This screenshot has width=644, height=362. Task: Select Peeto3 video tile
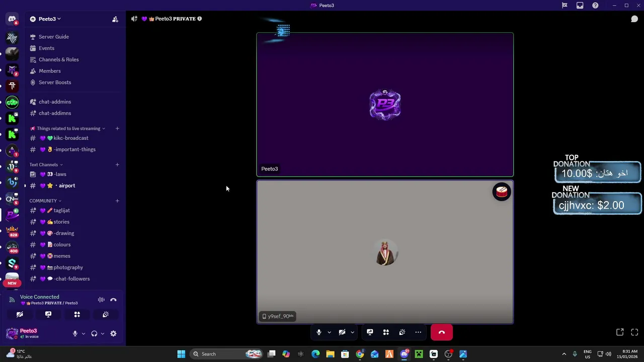[x=385, y=105]
